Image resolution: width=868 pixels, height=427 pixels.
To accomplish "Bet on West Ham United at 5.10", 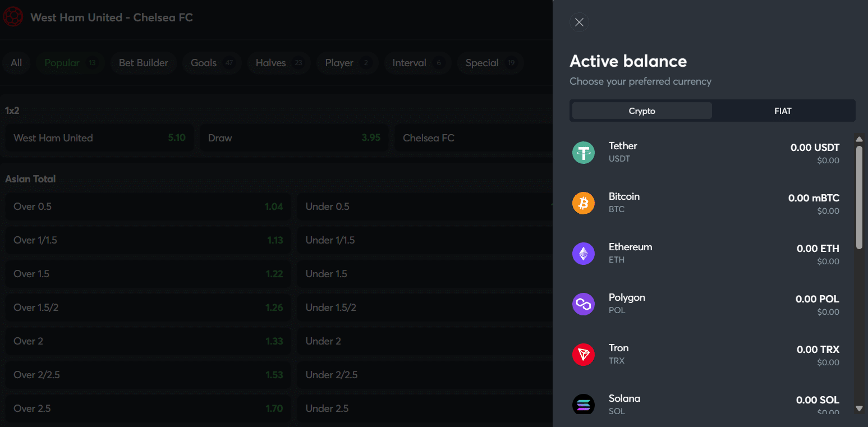I will pyautogui.click(x=99, y=137).
